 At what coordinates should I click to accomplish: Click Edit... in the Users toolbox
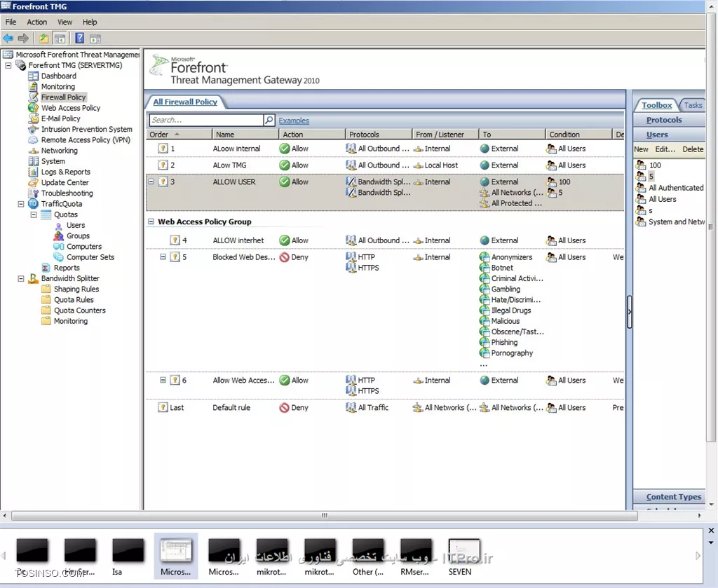(x=665, y=149)
